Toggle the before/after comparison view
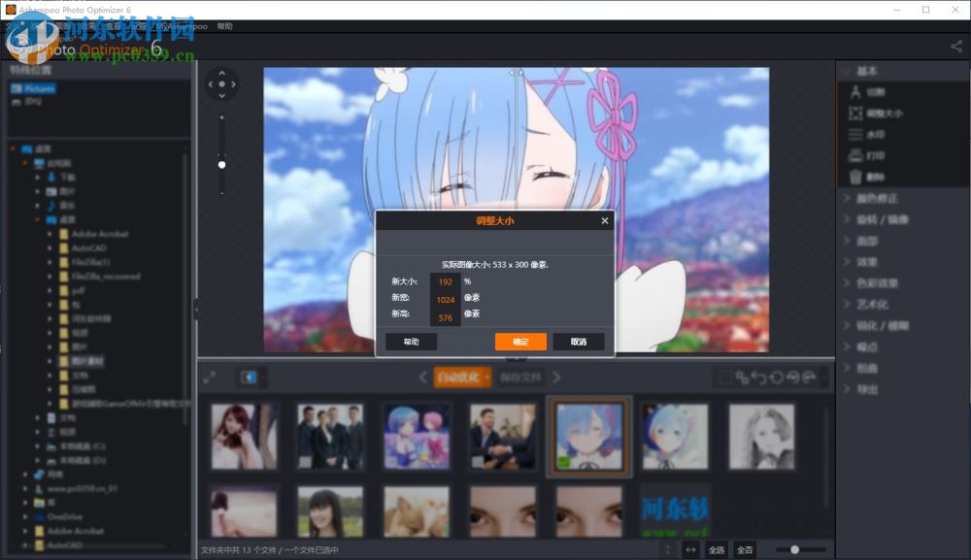 click(x=249, y=377)
